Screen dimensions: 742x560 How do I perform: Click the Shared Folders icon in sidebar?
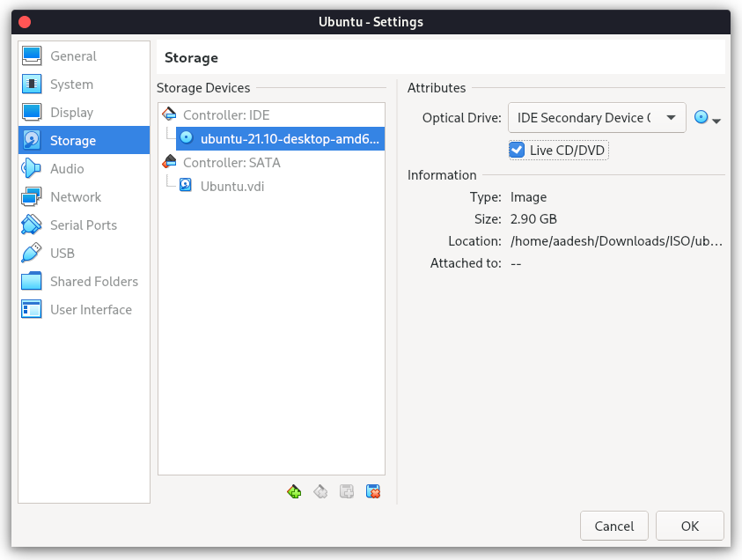(32, 282)
